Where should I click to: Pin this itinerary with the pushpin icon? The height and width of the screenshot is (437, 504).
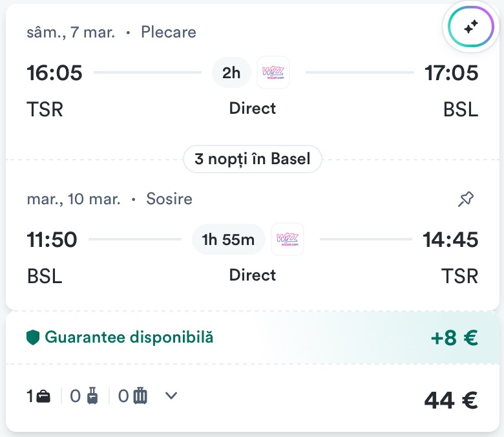[x=465, y=199]
